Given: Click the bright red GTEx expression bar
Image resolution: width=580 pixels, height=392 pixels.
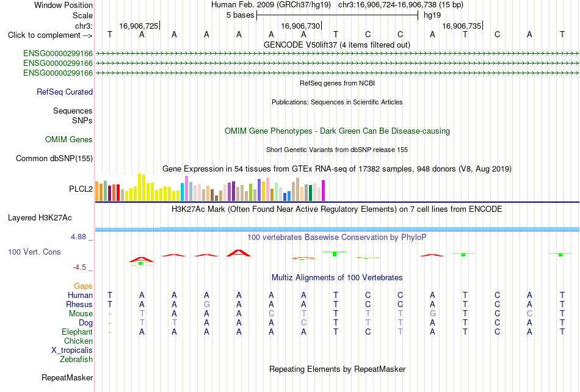Looking at the screenshot, I should [118, 193].
